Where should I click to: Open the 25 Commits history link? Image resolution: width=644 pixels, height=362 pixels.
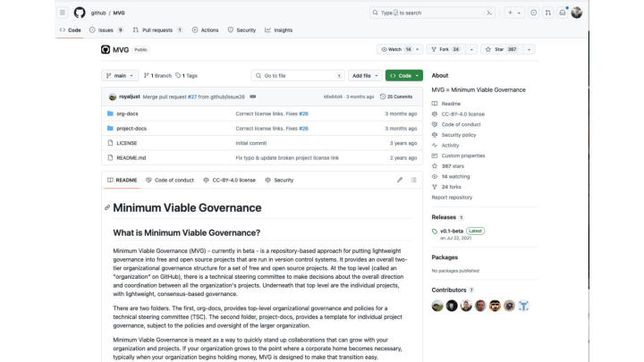396,97
